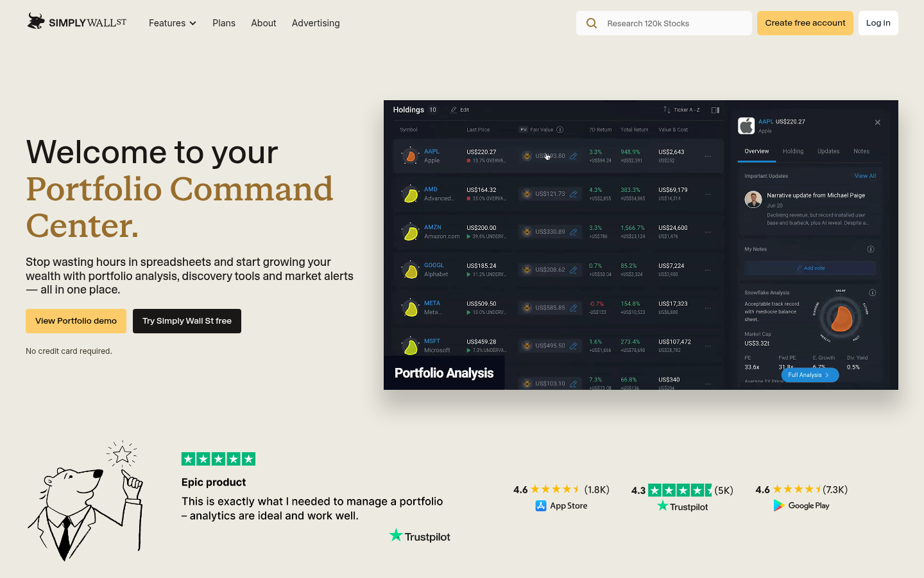Click the orange snowflake chart in panel
The image size is (924, 578).
841,317
